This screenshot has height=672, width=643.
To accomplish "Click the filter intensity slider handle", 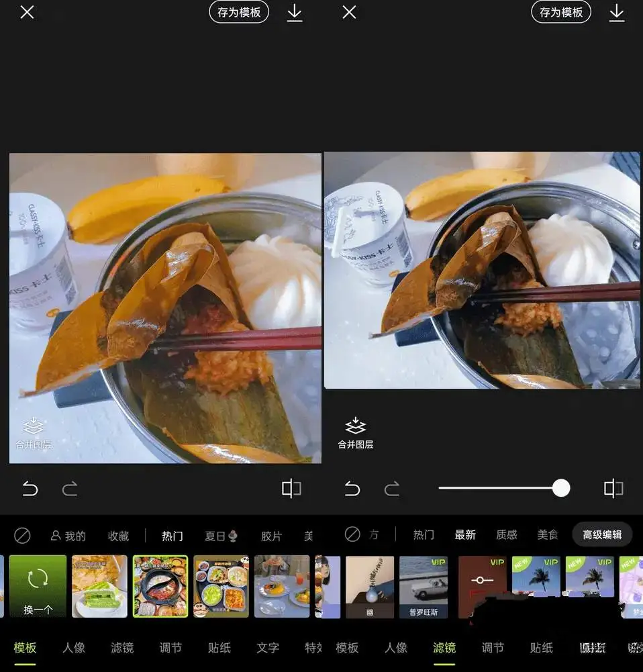I will pos(560,488).
